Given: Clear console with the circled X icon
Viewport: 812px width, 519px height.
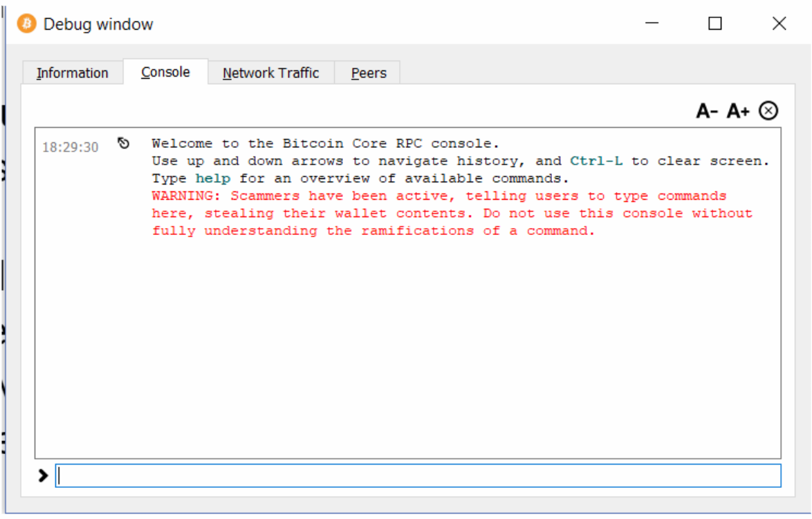Looking at the screenshot, I should tap(768, 111).
